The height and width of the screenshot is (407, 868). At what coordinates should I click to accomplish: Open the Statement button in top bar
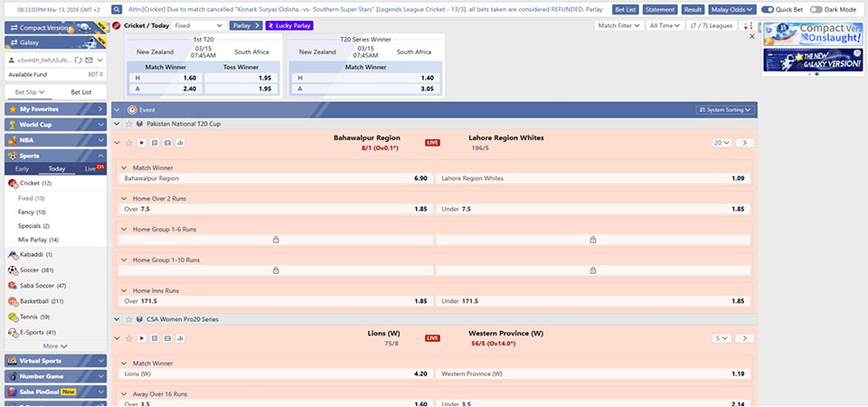660,9
